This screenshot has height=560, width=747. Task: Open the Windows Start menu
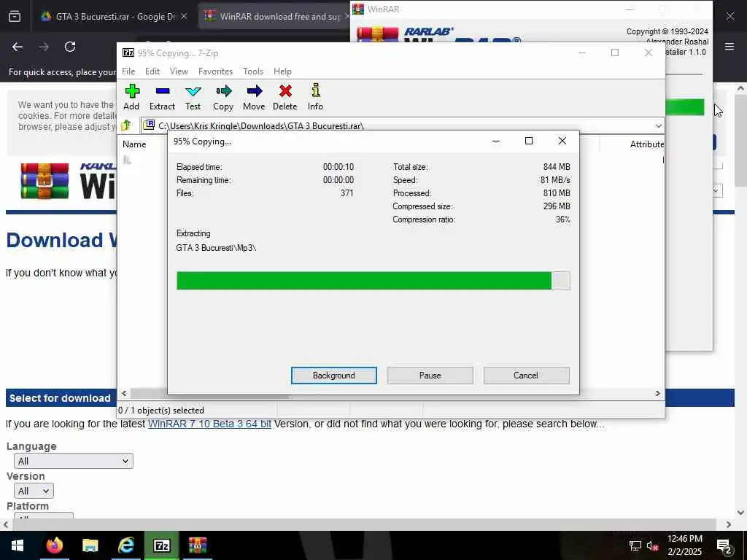coord(18,545)
